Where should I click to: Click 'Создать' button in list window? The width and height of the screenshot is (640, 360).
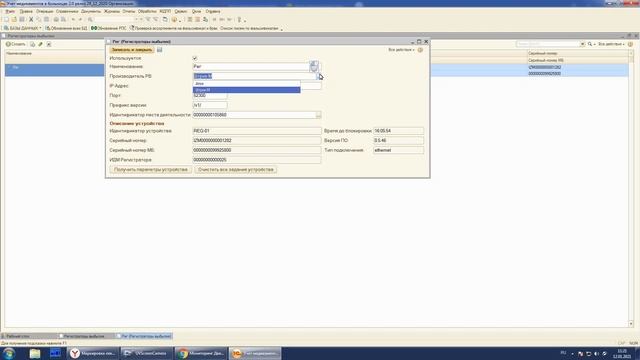coord(16,44)
